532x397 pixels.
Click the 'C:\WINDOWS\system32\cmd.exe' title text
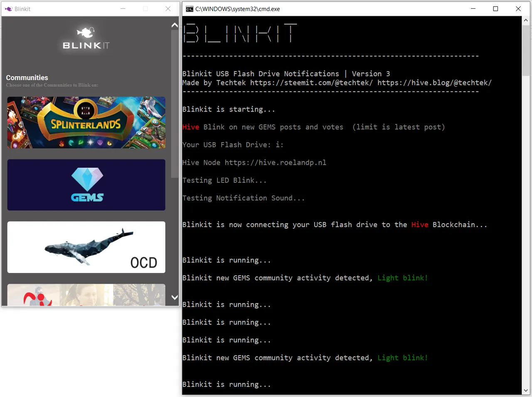point(238,9)
